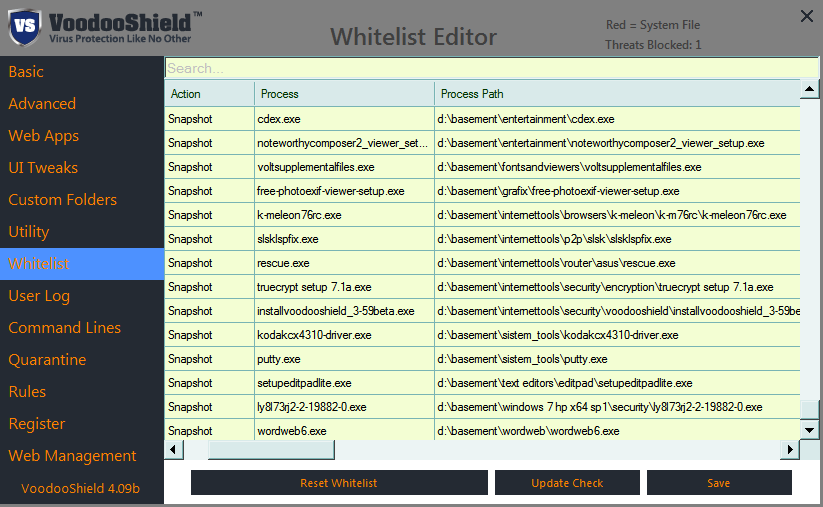Image resolution: width=823 pixels, height=507 pixels.
Task: Click the vertical scrollbar thumb
Action: [809, 410]
